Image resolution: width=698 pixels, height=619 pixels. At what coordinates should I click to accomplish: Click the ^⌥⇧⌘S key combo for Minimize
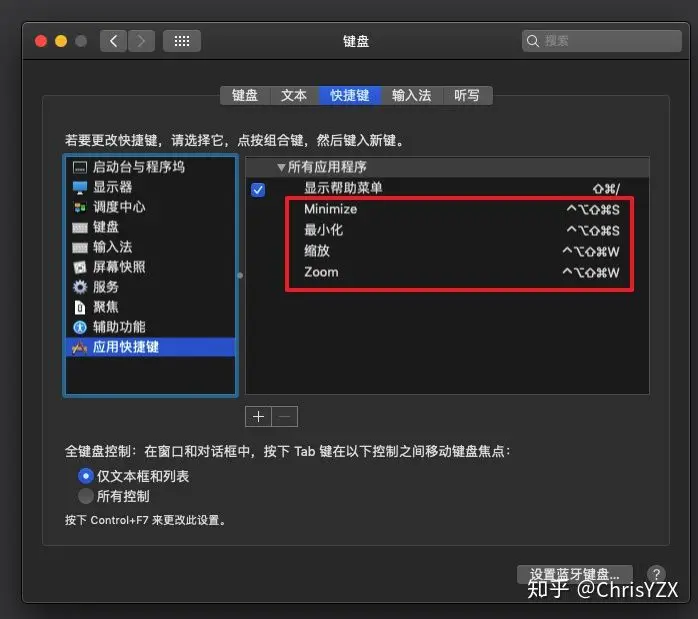tap(593, 210)
